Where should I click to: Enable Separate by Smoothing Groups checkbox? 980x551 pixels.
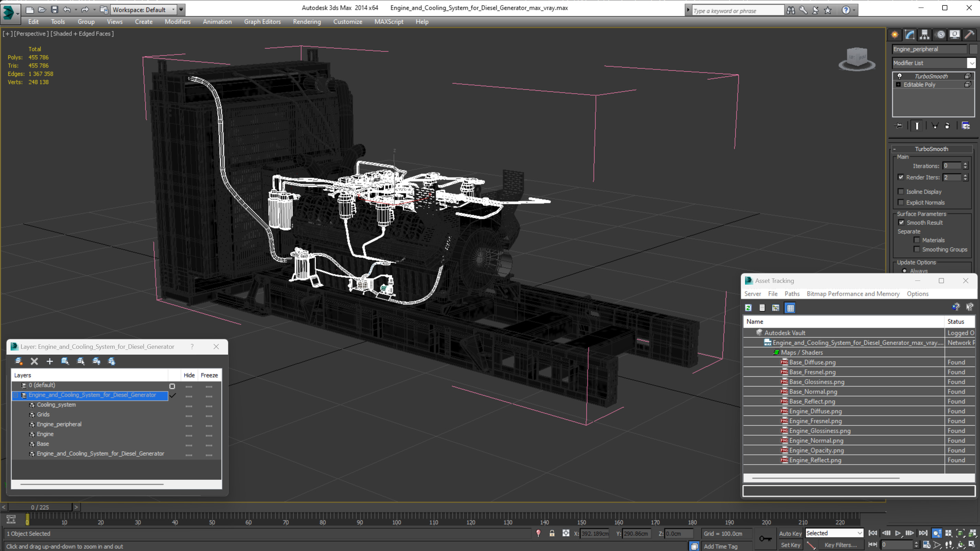pyautogui.click(x=917, y=250)
